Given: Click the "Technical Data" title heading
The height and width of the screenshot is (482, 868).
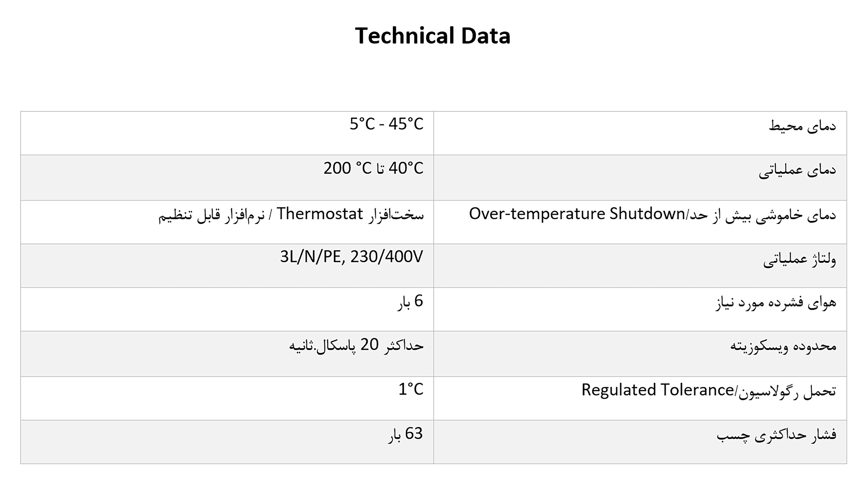Looking at the screenshot, I should (433, 36).
